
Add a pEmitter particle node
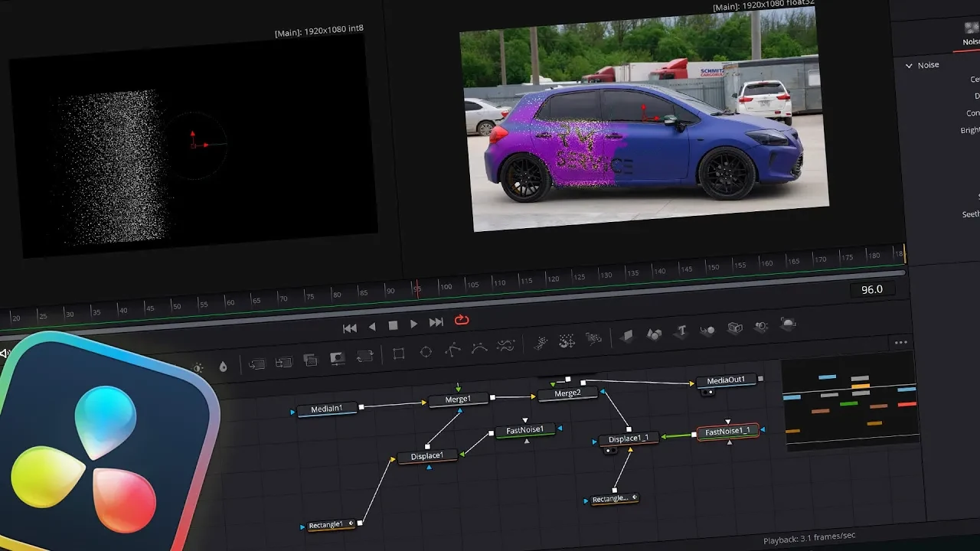pyautogui.click(x=541, y=344)
